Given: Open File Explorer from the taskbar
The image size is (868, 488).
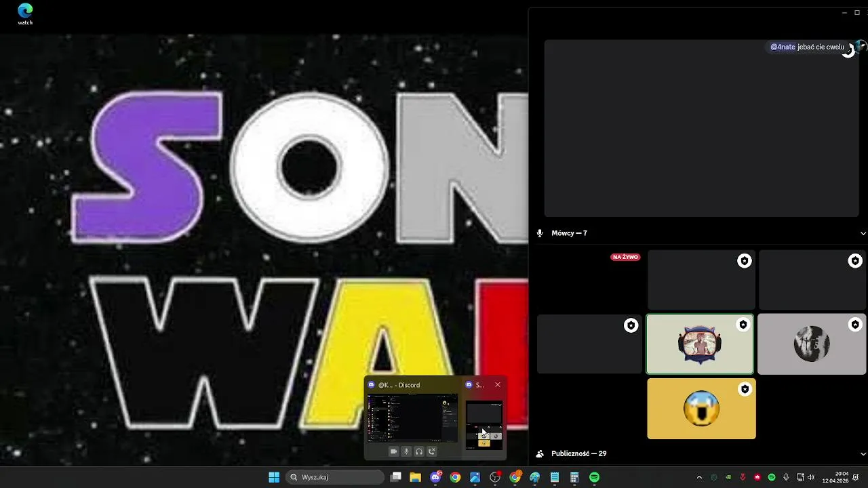Looking at the screenshot, I should click(x=415, y=477).
